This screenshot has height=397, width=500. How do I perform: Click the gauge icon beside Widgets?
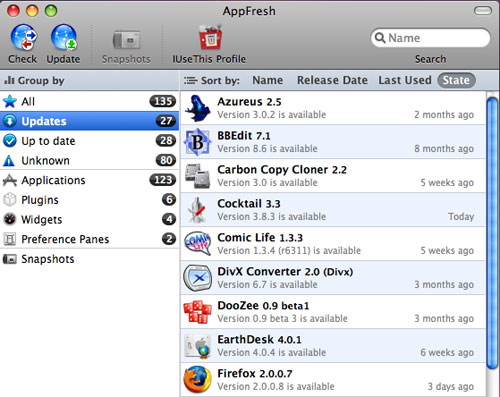click(x=10, y=219)
